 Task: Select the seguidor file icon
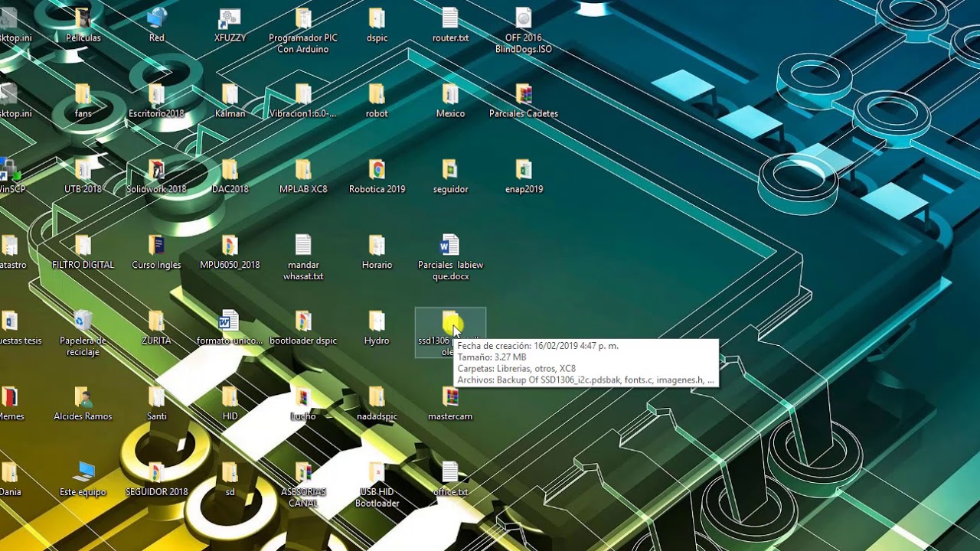point(450,170)
